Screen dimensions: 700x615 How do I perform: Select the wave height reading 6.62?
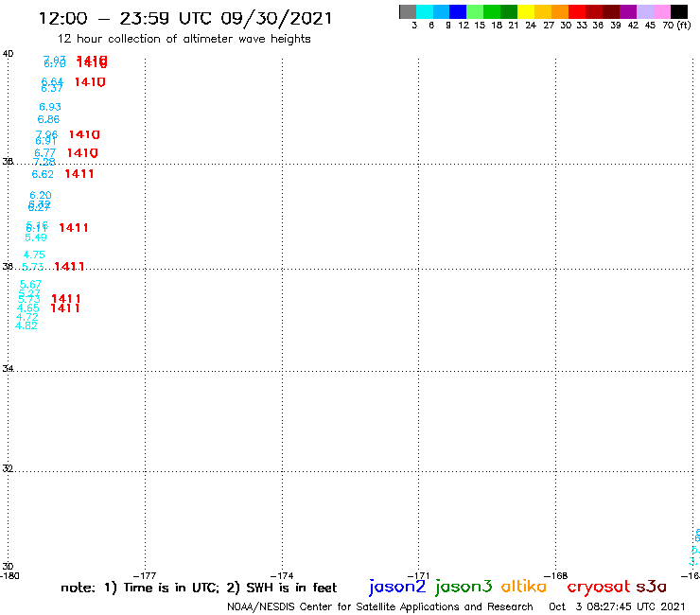click(x=43, y=174)
